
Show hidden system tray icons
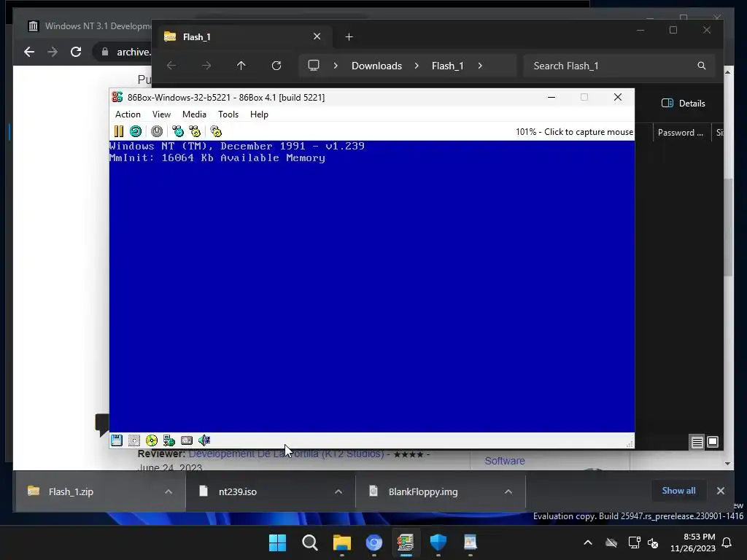588,542
